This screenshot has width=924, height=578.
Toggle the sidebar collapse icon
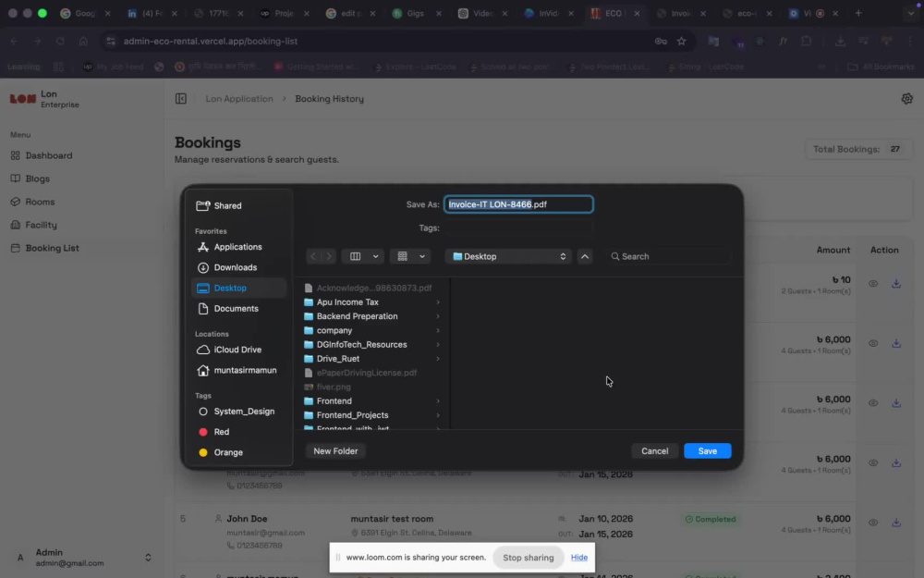tap(181, 99)
